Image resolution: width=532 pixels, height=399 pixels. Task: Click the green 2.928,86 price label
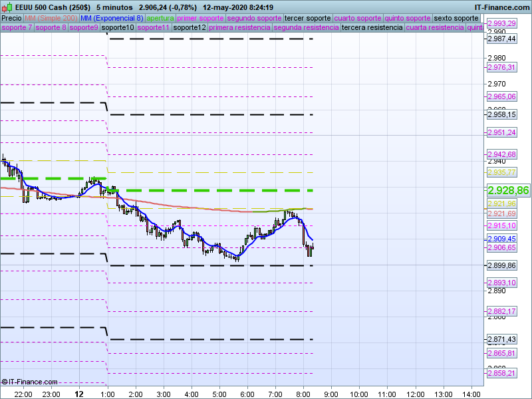pyautogui.click(x=508, y=190)
